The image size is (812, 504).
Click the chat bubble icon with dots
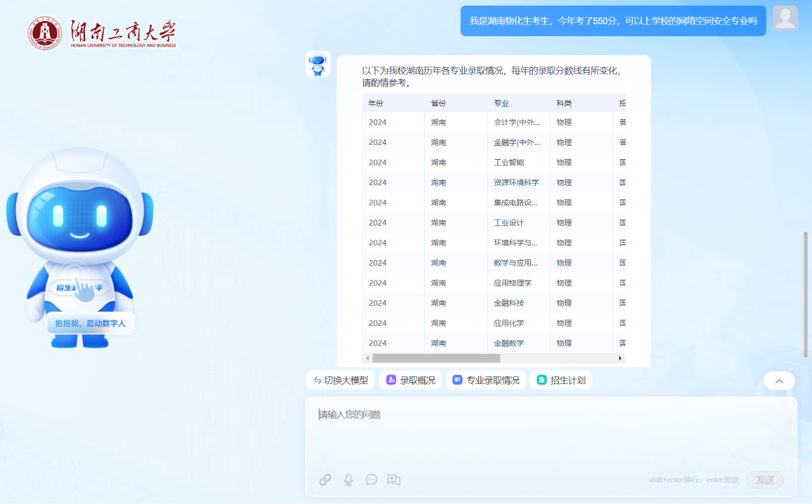371,480
